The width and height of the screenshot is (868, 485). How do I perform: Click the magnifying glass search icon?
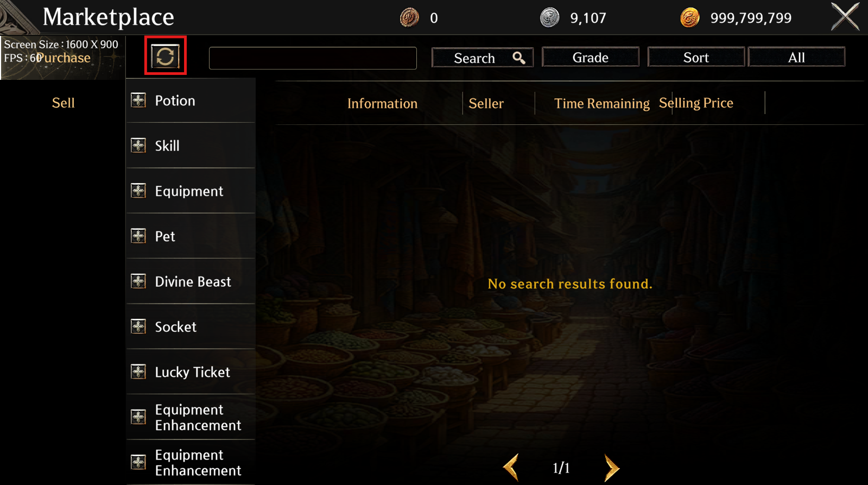[x=519, y=58]
